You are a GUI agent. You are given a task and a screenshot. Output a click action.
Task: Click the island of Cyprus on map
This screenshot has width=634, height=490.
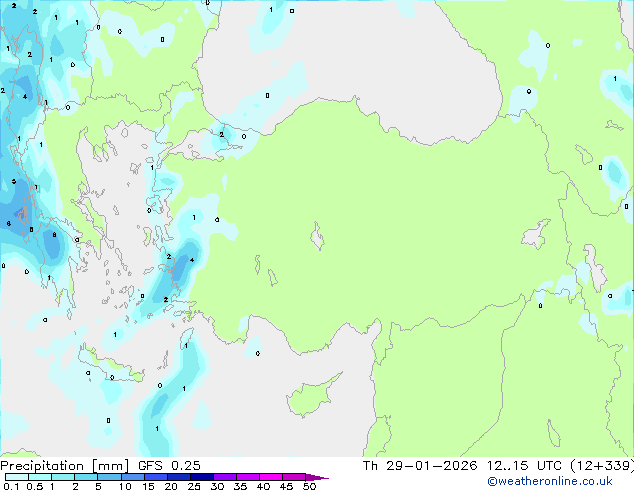pos(311,397)
